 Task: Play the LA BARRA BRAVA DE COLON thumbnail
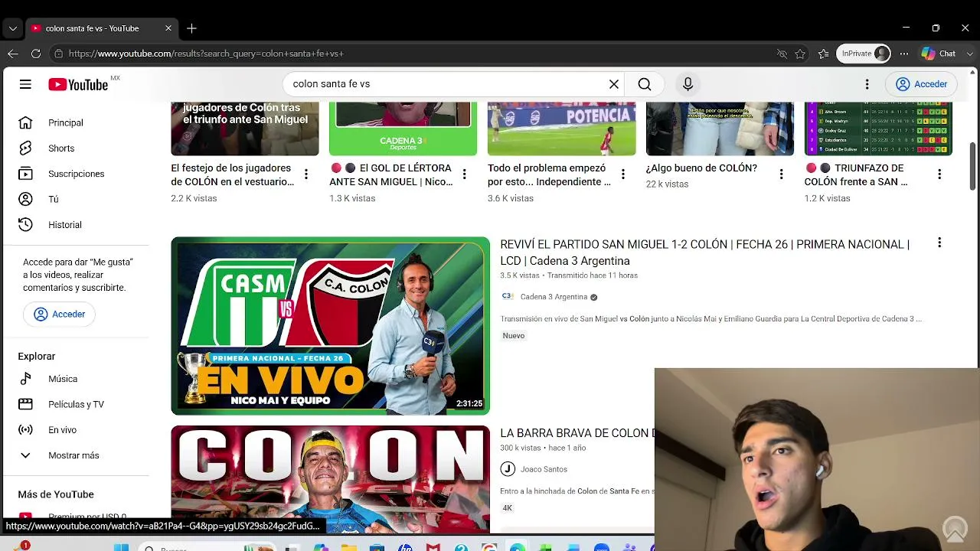tap(330, 479)
